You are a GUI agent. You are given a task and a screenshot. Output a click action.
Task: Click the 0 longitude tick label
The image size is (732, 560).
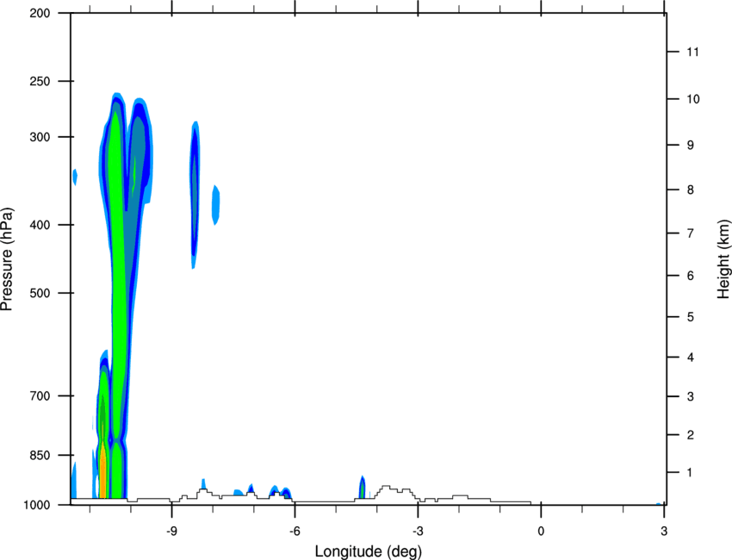541,532
